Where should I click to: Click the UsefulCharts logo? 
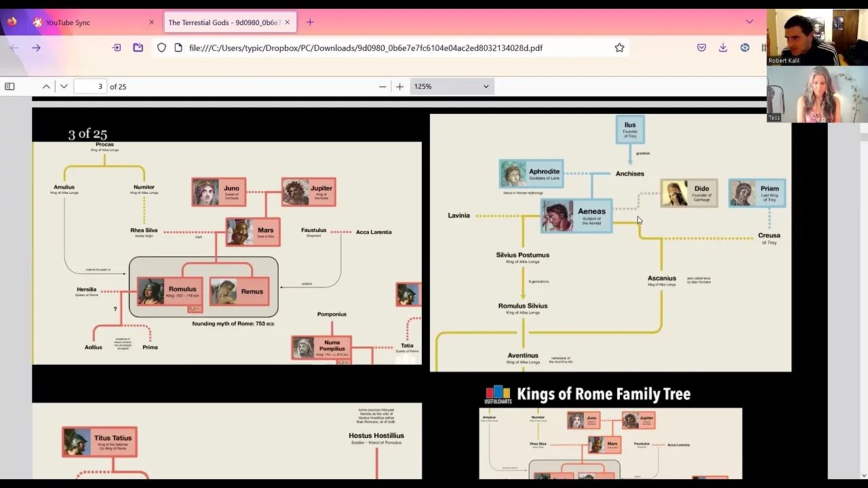(x=498, y=394)
